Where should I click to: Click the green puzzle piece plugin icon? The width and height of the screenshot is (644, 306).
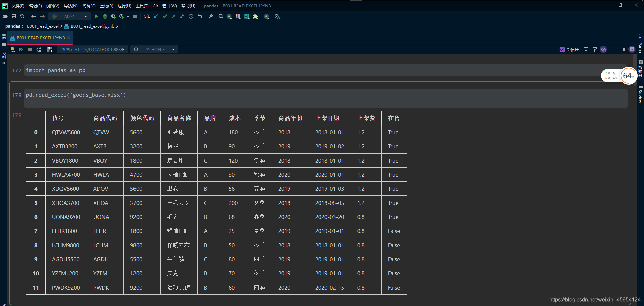pyautogui.click(x=255, y=16)
